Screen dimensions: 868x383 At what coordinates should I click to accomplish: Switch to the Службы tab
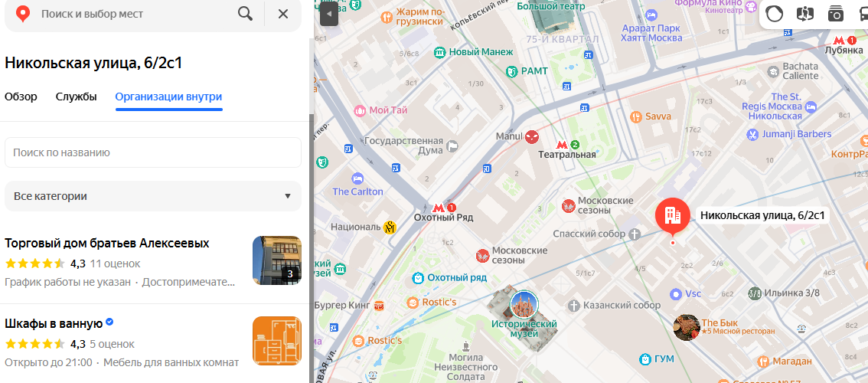coord(76,97)
